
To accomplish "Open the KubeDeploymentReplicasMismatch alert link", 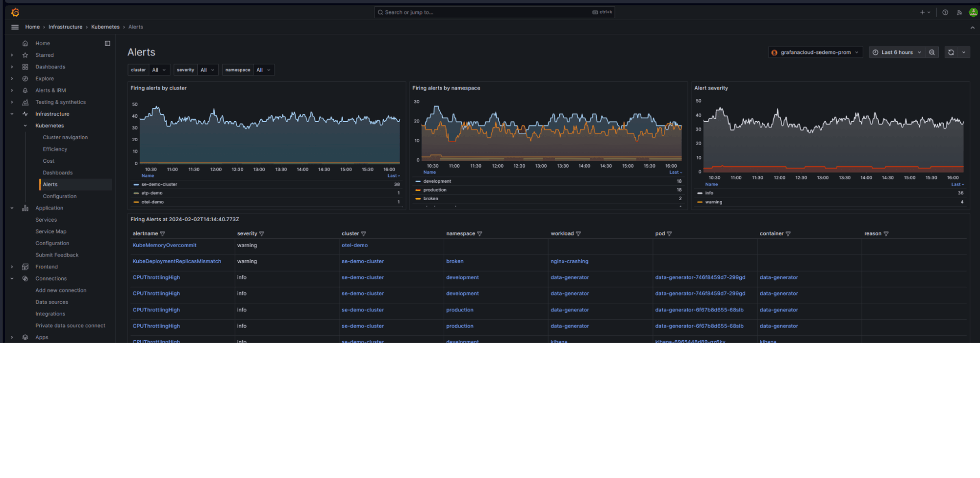I will point(176,261).
